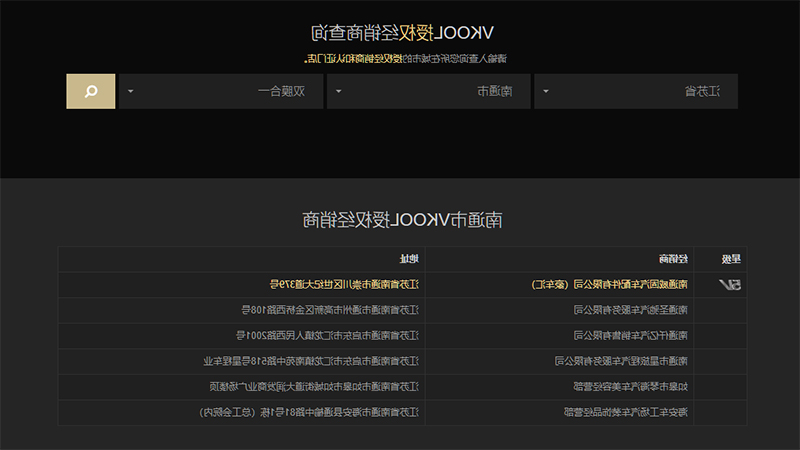
Task: Select dealer 南通威固汽车配件有限公司 (highlighted row)
Action: [x=609, y=285]
